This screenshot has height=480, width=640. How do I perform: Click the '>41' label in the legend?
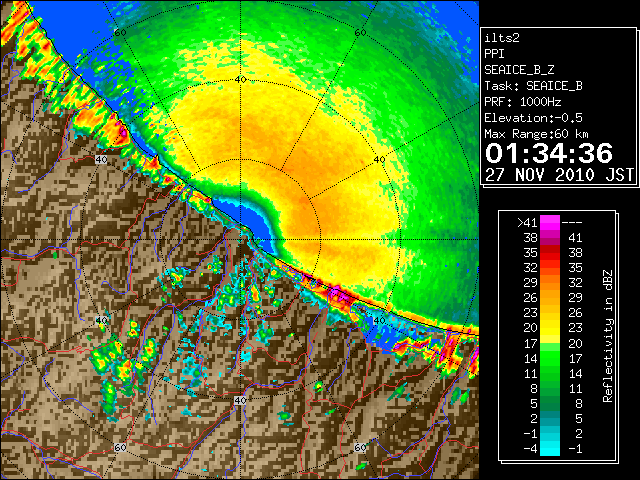click(x=527, y=222)
